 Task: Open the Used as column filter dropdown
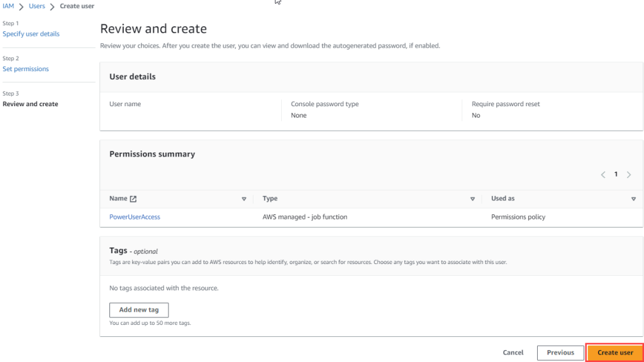[x=633, y=199]
